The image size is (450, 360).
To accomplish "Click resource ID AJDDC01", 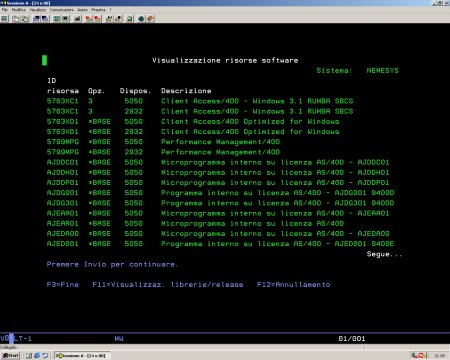I will click(62, 162).
